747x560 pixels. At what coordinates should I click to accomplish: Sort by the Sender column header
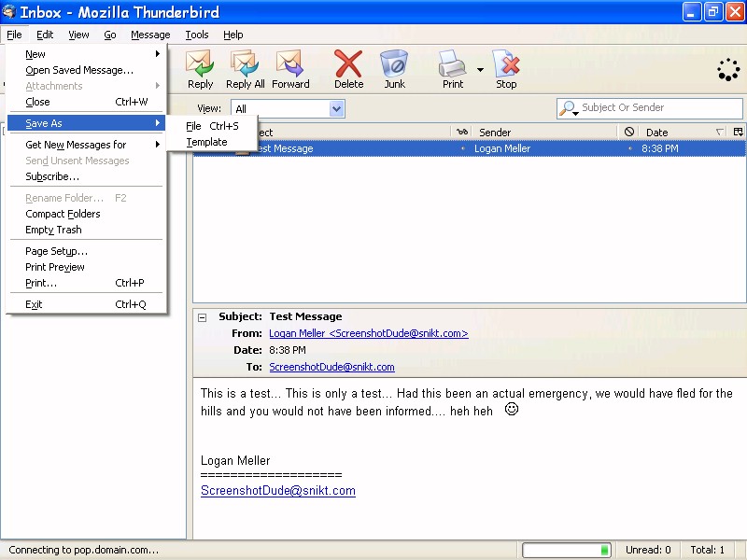pos(545,132)
